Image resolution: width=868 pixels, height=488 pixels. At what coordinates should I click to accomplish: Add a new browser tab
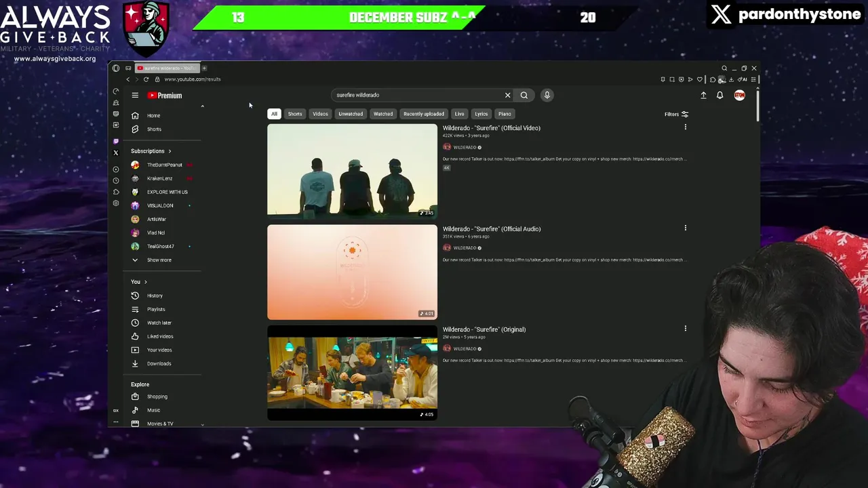coord(204,68)
